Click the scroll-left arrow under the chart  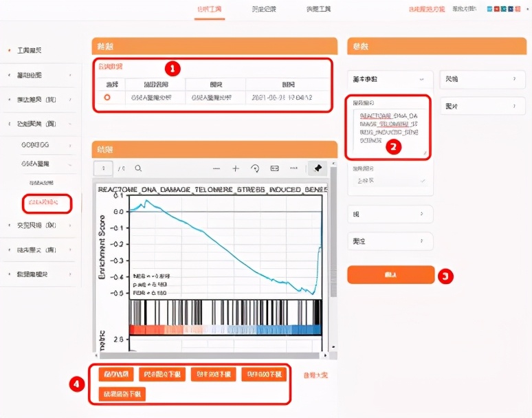96,355
